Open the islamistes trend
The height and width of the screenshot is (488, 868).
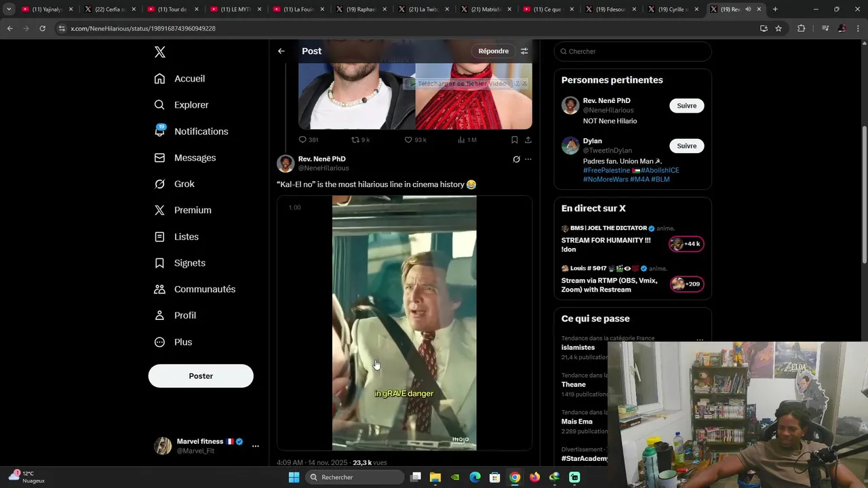click(x=578, y=348)
